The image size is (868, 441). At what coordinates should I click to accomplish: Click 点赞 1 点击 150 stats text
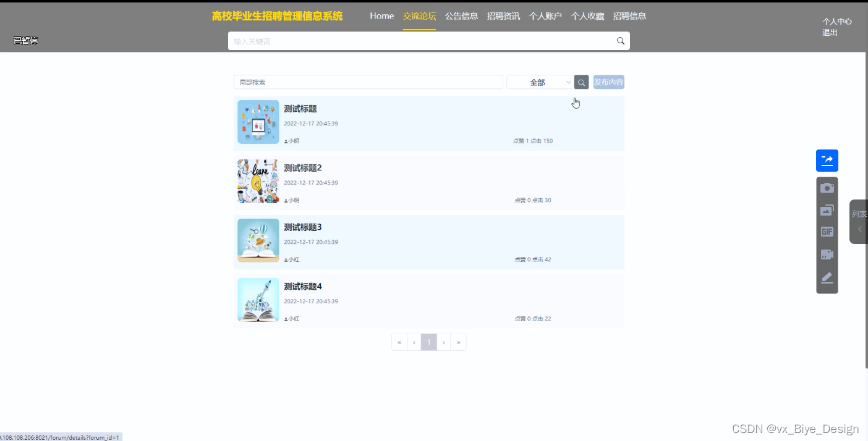point(533,141)
